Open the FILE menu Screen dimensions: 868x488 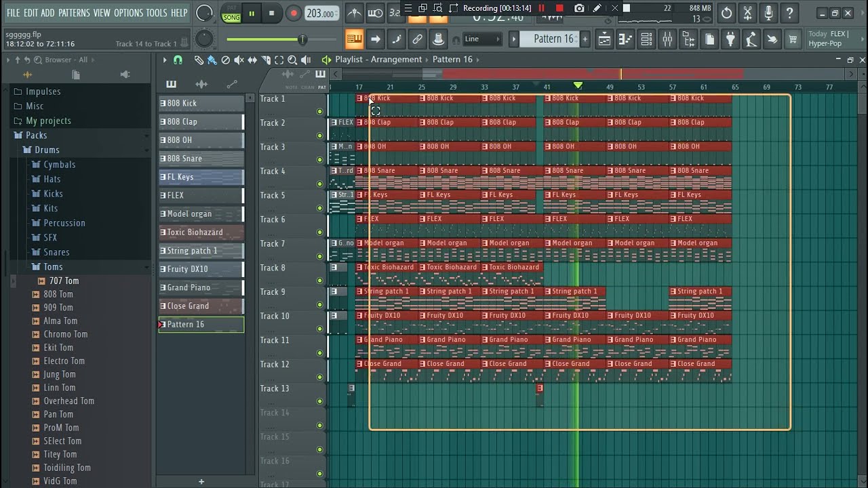13,13
